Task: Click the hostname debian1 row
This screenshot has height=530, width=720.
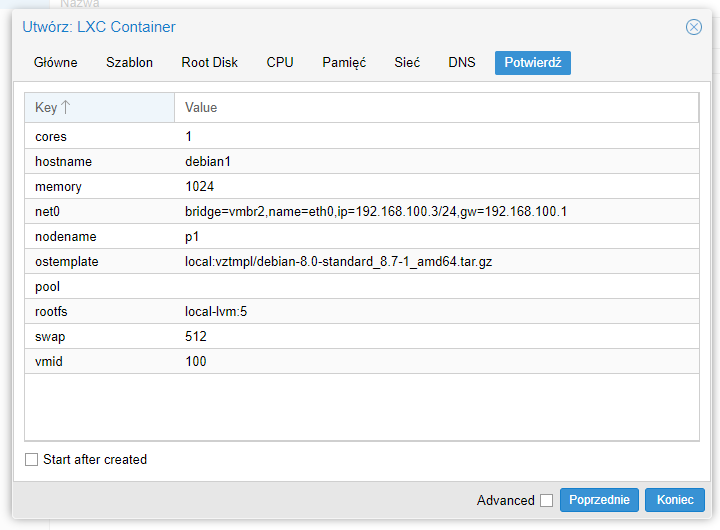Action: (361, 162)
